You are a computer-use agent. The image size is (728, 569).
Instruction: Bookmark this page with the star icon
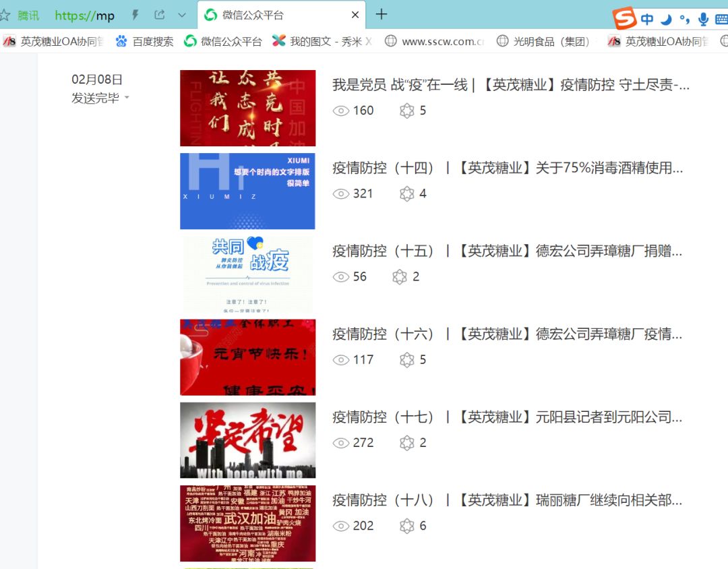click(x=5, y=15)
